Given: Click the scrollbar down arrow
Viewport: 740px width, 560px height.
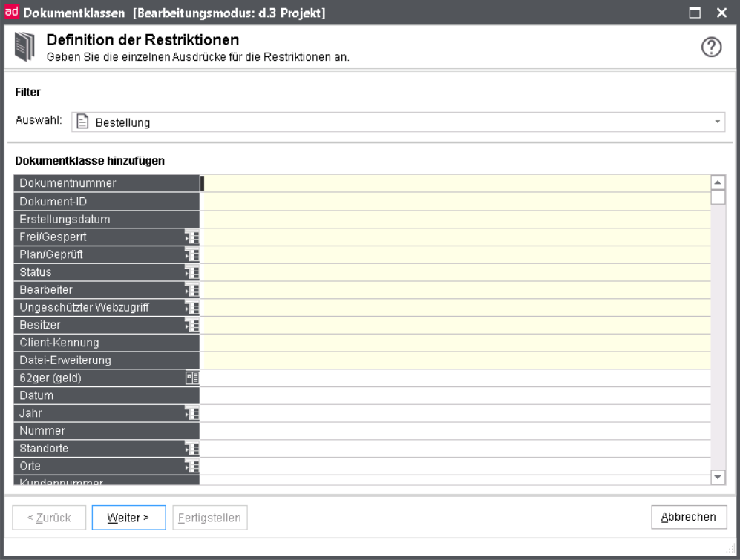Looking at the screenshot, I should coord(718,478).
